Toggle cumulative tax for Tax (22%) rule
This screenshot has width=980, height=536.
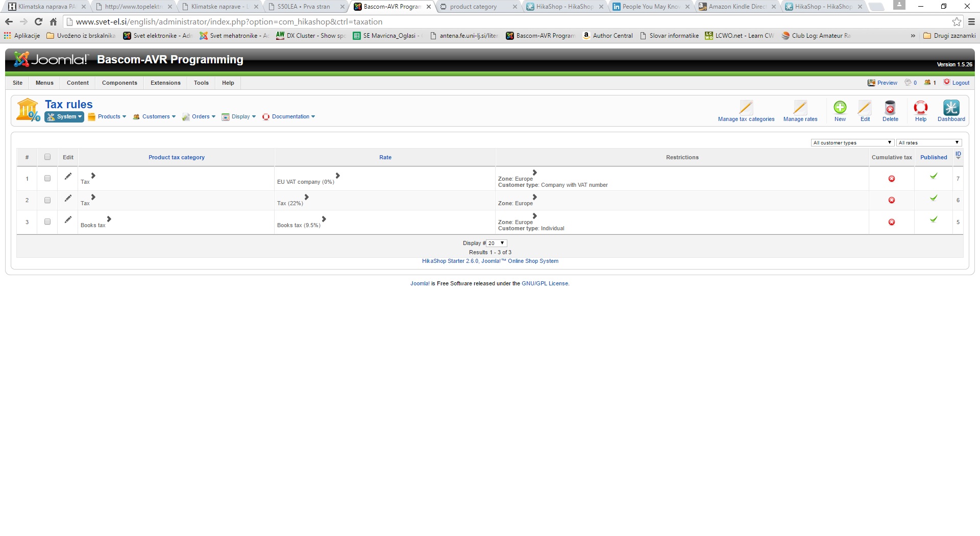coord(892,200)
